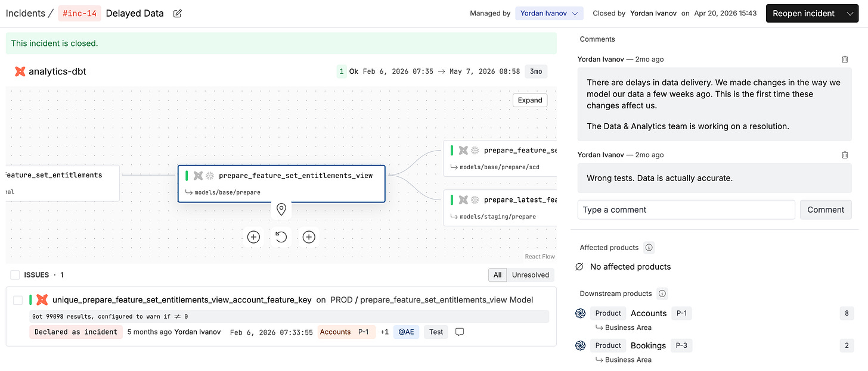Screen dimensions: 868x371
Task: Click the count badge 8 for Accounts
Action: pos(847,313)
